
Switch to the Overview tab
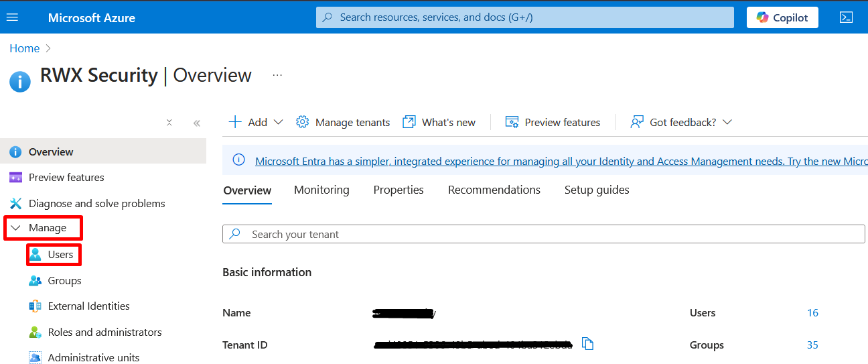pos(247,190)
